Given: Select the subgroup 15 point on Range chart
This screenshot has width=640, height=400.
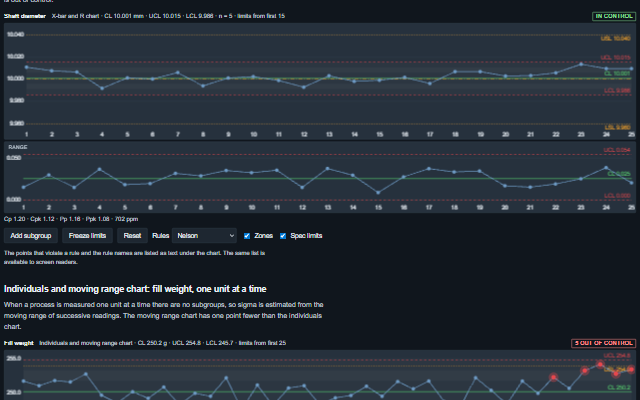Looking at the screenshot, I should [x=378, y=193].
